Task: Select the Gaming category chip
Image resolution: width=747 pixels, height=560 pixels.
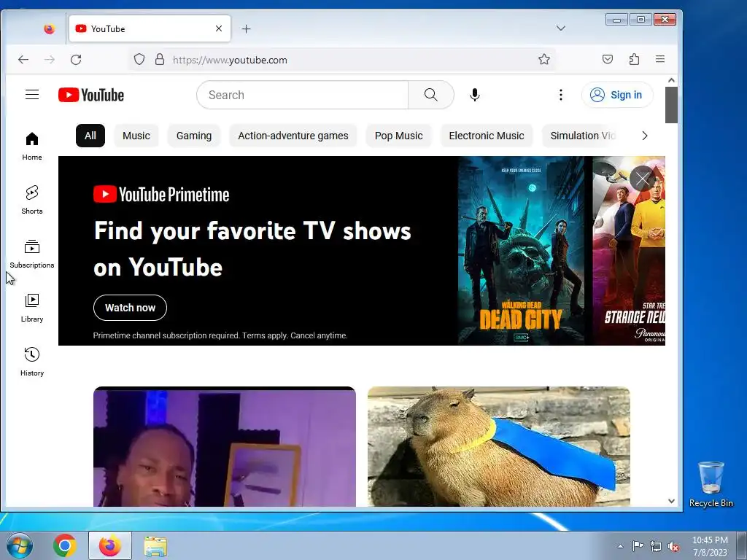Action: click(x=194, y=136)
